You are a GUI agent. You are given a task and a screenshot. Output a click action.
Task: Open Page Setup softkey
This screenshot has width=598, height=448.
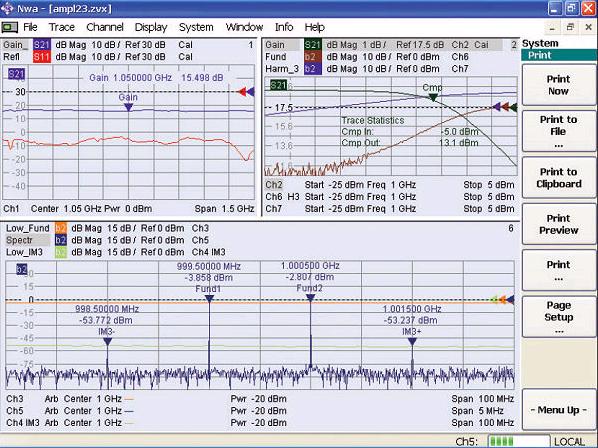pos(558,317)
